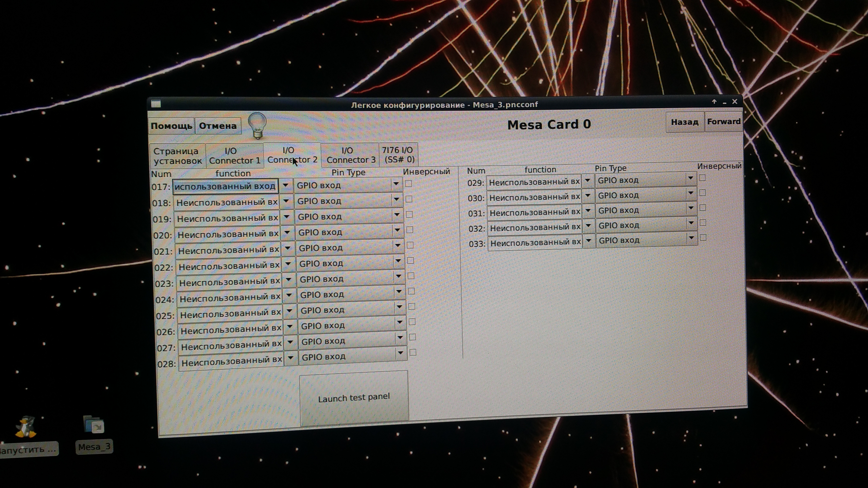Toggle the Инверсный checkbox for pin 017
The image size is (868, 488).
pos(409,184)
